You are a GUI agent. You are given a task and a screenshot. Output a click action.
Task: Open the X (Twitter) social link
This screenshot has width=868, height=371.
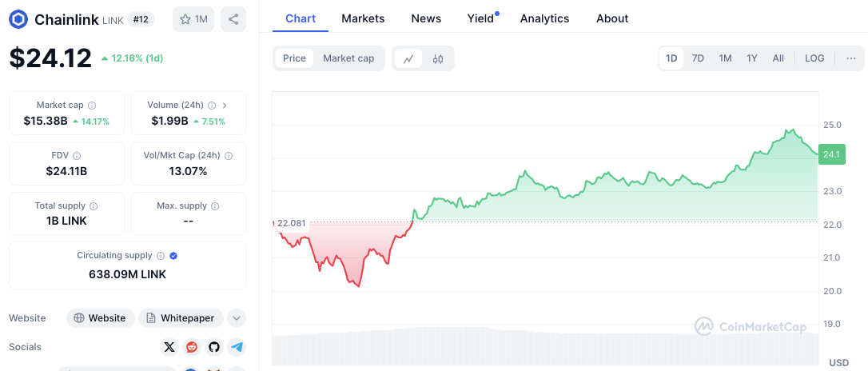coord(169,347)
